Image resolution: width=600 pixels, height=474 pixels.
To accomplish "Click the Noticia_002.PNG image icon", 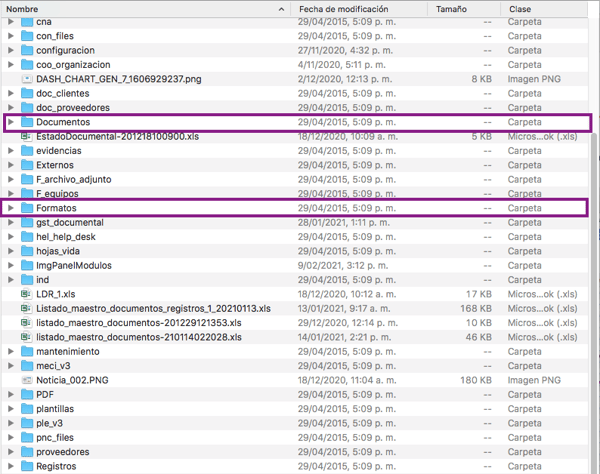I will (x=27, y=381).
